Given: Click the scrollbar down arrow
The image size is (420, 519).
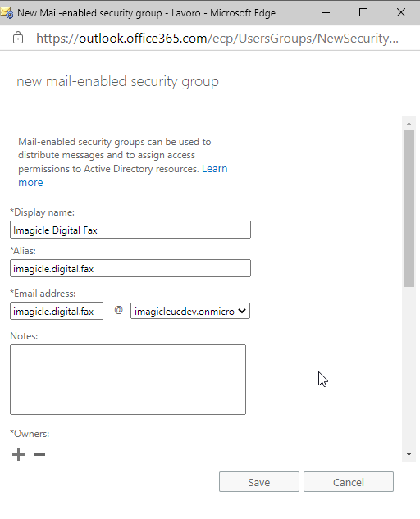Looking at the screenshot, I should 409,454.
